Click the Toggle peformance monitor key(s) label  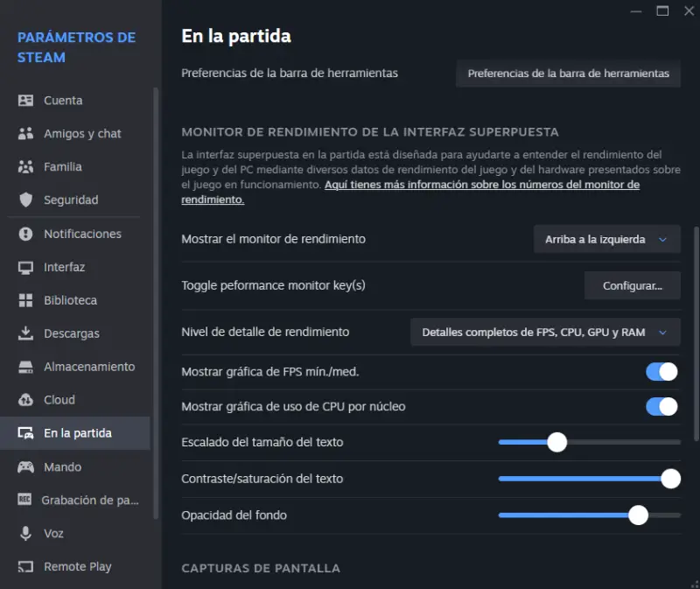tap(273, 285)
